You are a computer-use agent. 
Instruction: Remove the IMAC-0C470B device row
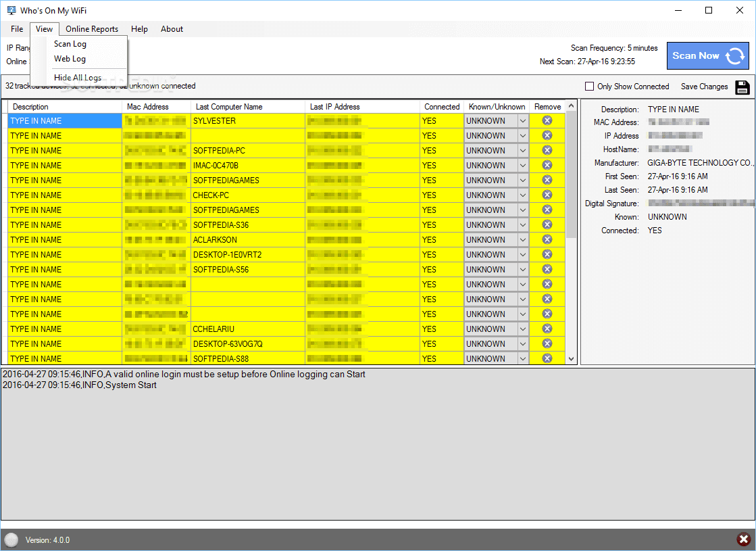(547, 165)
